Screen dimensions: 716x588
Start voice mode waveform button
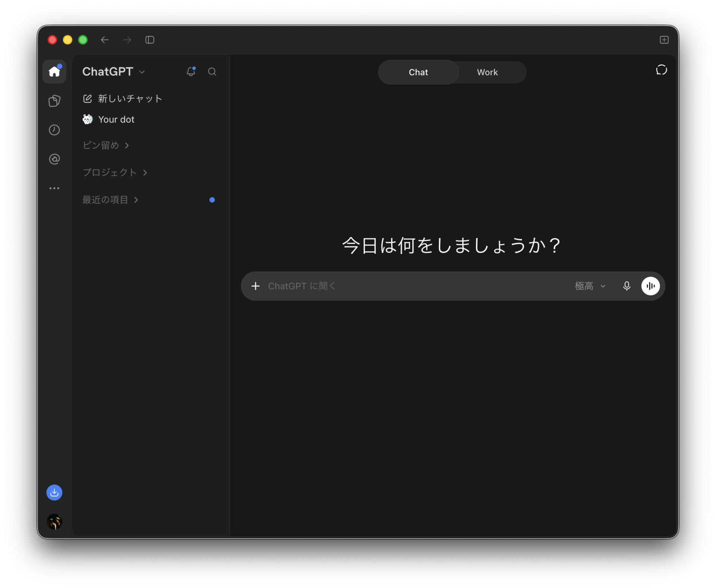pos(651,286)
